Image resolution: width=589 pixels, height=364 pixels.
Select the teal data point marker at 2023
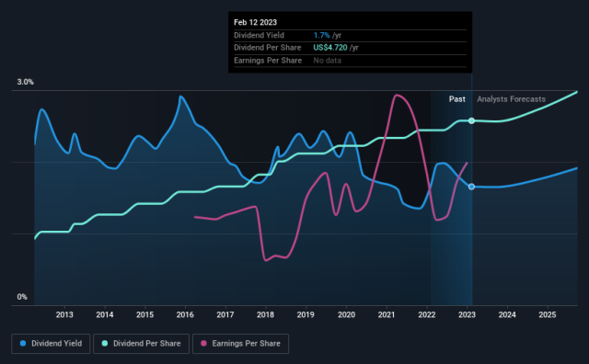pos(471,120)
